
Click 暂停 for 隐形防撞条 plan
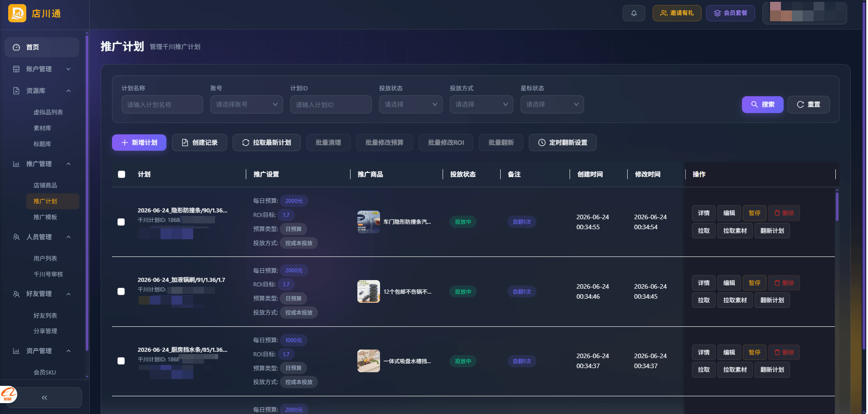point(754,213)
